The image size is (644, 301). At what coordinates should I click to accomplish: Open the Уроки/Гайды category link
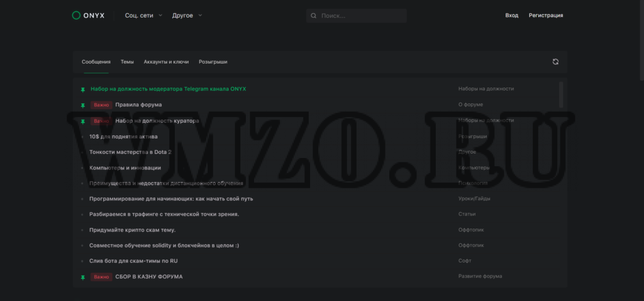coord(474,198)
